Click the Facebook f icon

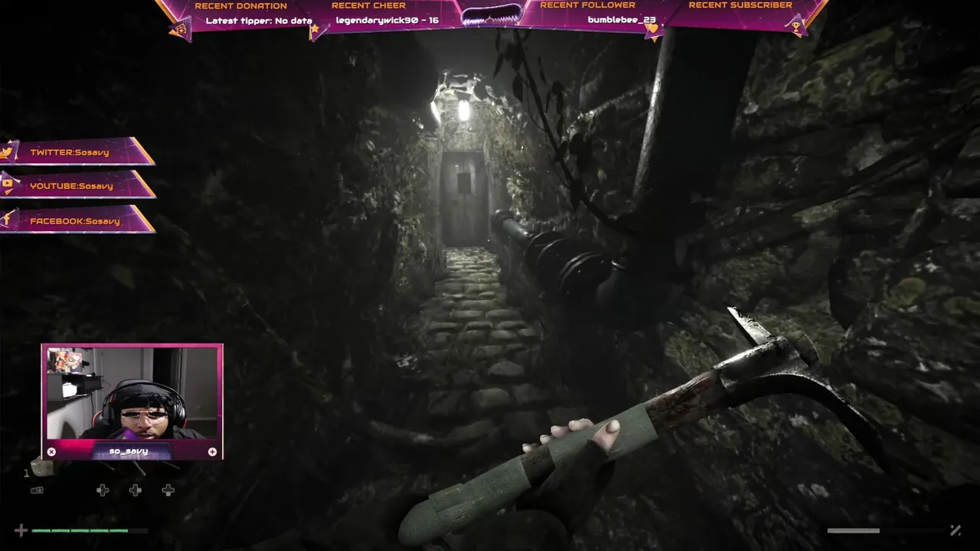[x=6, y=220]
